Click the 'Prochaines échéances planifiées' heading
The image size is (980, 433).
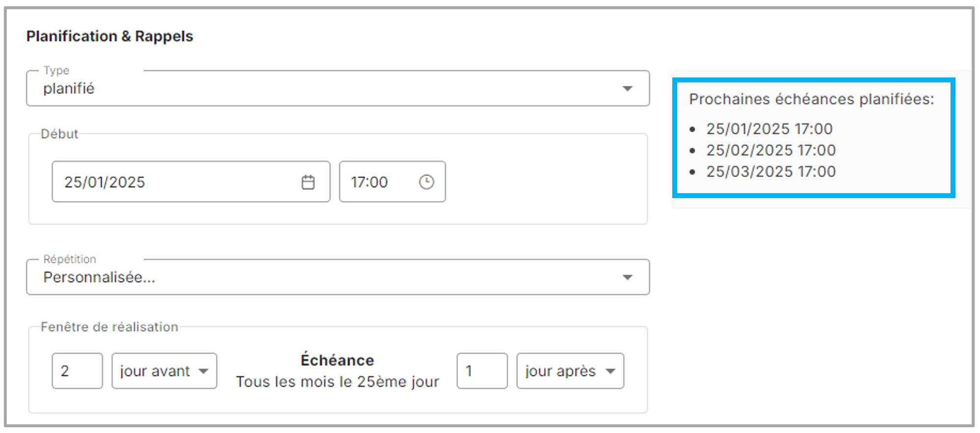[811, 99]
